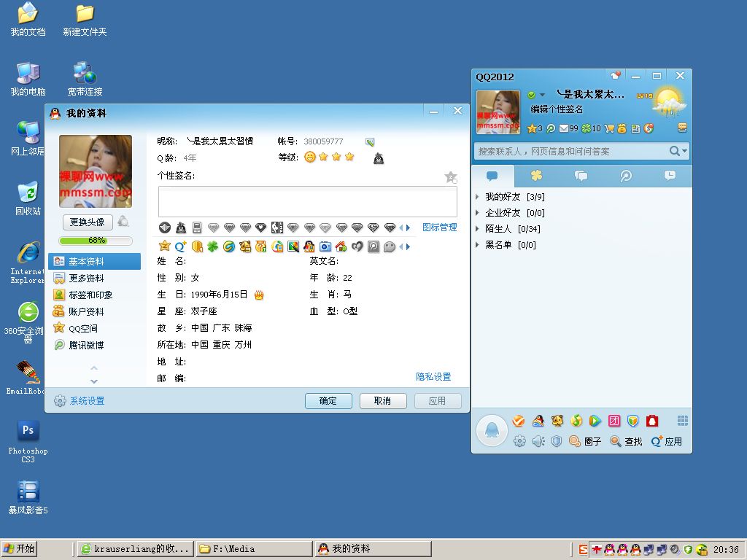This screenshot has width=747, height=560.
Task: Select 更多资料 in the profile sidebar
Action: pos(86,278)
